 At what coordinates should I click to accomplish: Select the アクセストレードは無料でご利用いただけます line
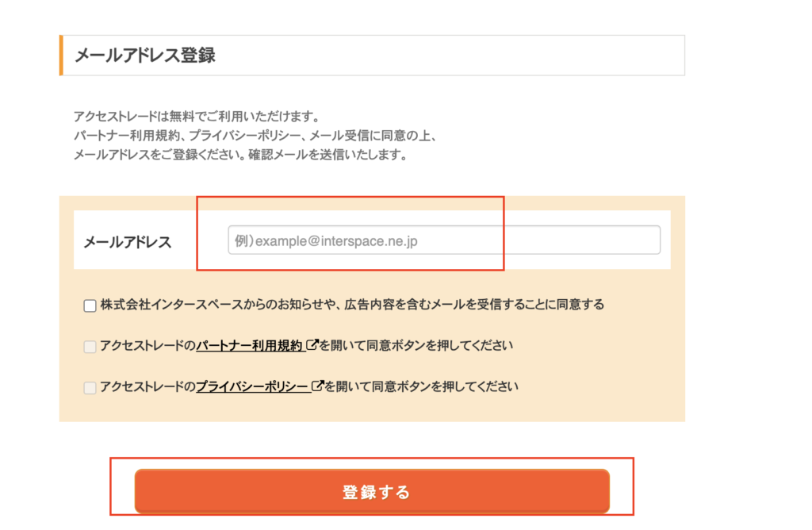tap(197, 116)
